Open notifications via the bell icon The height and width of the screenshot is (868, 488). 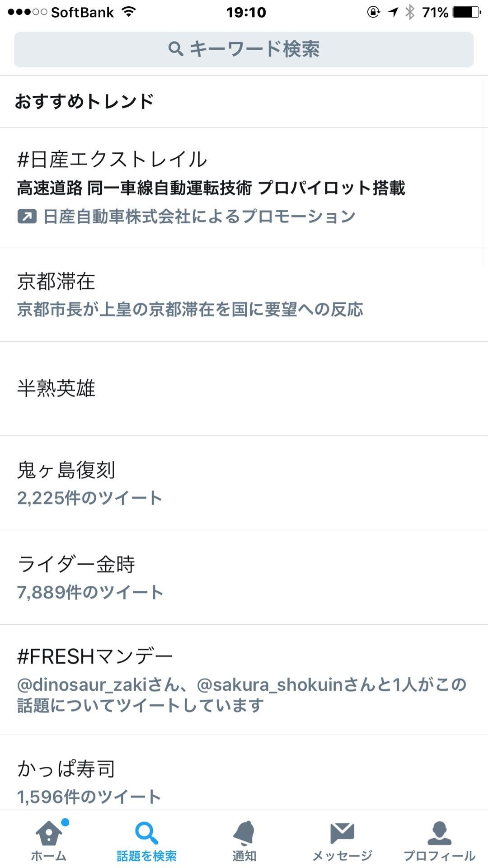click(x=244, y=833)
